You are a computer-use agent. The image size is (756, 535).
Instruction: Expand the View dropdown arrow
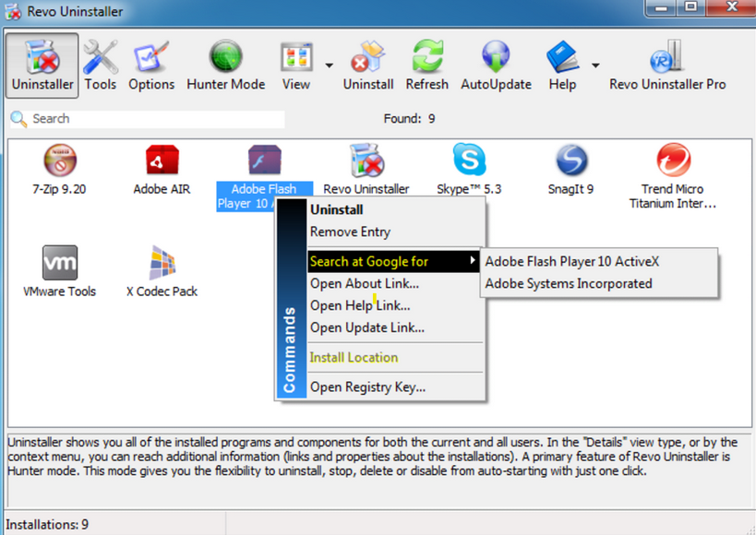[329, 65]
